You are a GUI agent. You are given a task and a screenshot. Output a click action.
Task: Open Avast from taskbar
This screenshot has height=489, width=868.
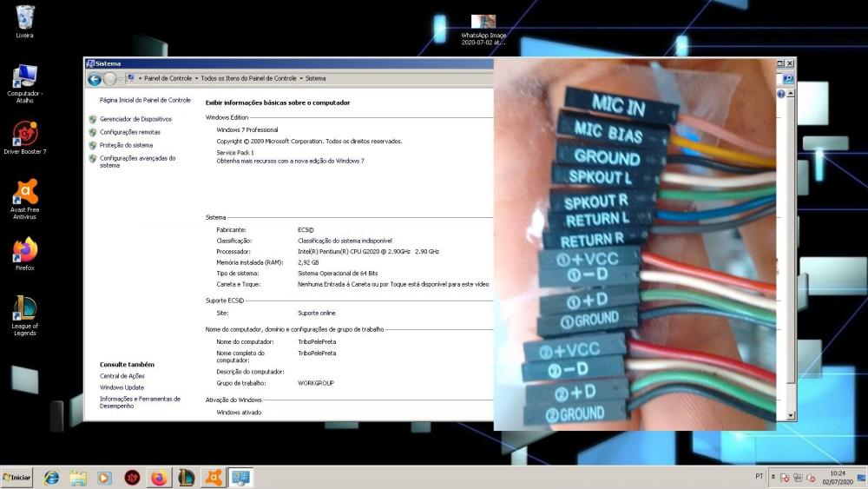coord(214,478)
